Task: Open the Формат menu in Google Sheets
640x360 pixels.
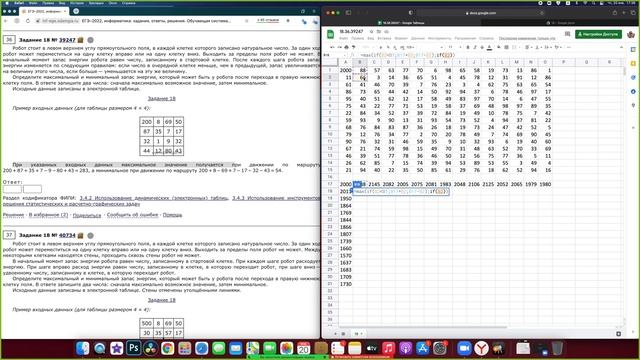Action: click(401, 38)
